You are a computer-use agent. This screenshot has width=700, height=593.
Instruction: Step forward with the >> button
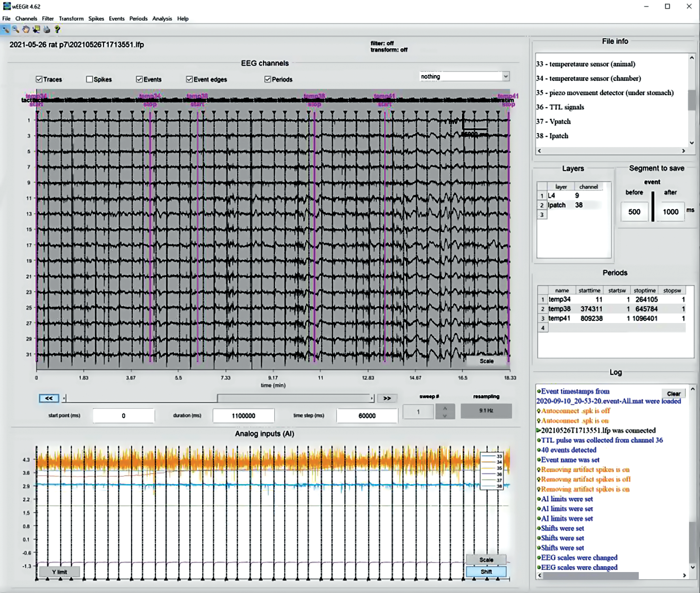(387, 398)
